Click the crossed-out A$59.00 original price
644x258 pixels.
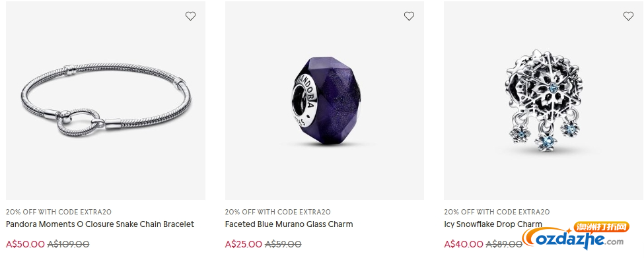click(283, 244)
